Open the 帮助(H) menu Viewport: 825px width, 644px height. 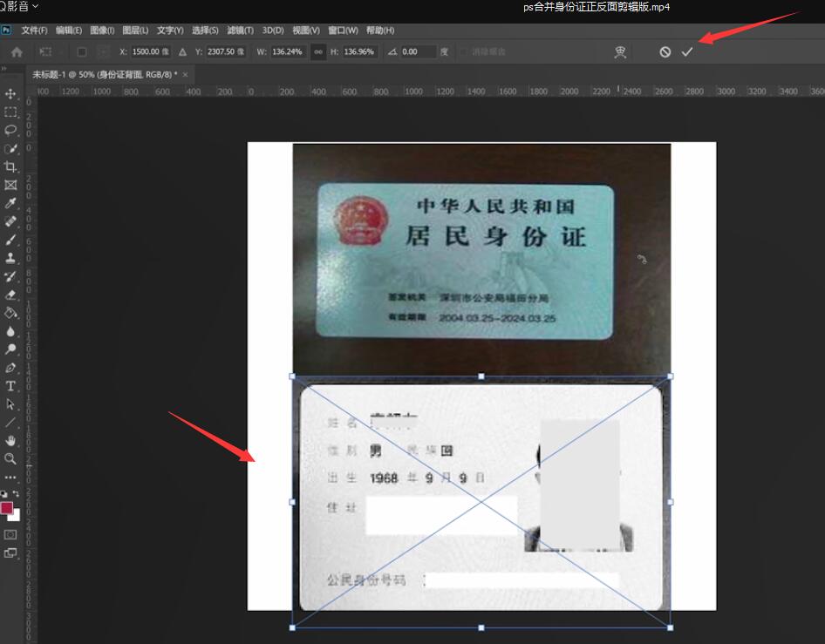(380, 31)
